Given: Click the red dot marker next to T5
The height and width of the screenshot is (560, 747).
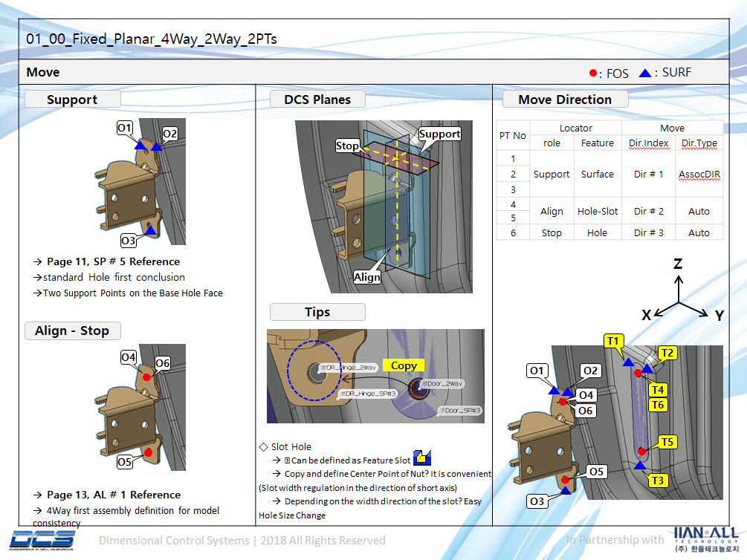Looking at the screenshot, I should pos(641,452).
